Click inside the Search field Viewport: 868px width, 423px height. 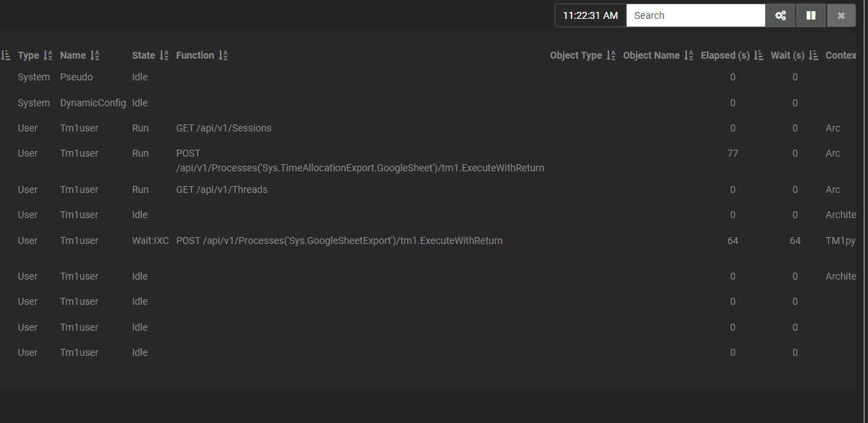point(695,15)
